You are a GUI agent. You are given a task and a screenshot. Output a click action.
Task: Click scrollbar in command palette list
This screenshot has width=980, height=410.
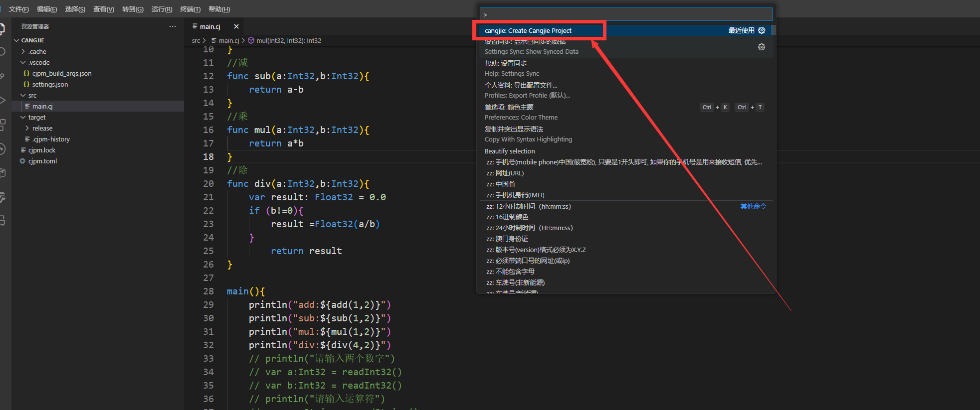pyautogui.click(x=774, y=30)
